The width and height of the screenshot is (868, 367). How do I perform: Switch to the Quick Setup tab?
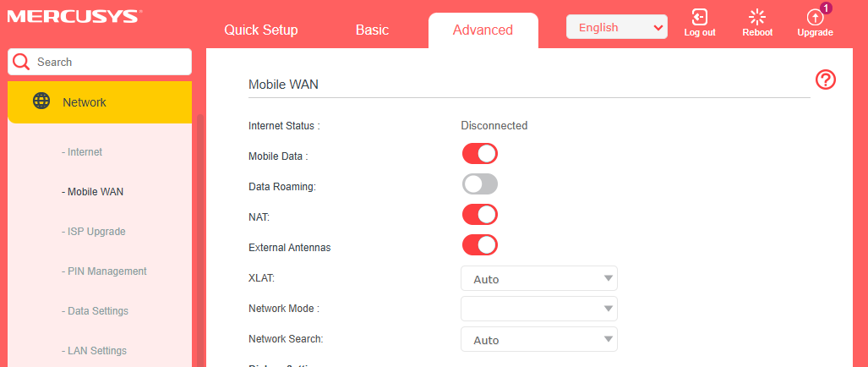pos(261,30)
